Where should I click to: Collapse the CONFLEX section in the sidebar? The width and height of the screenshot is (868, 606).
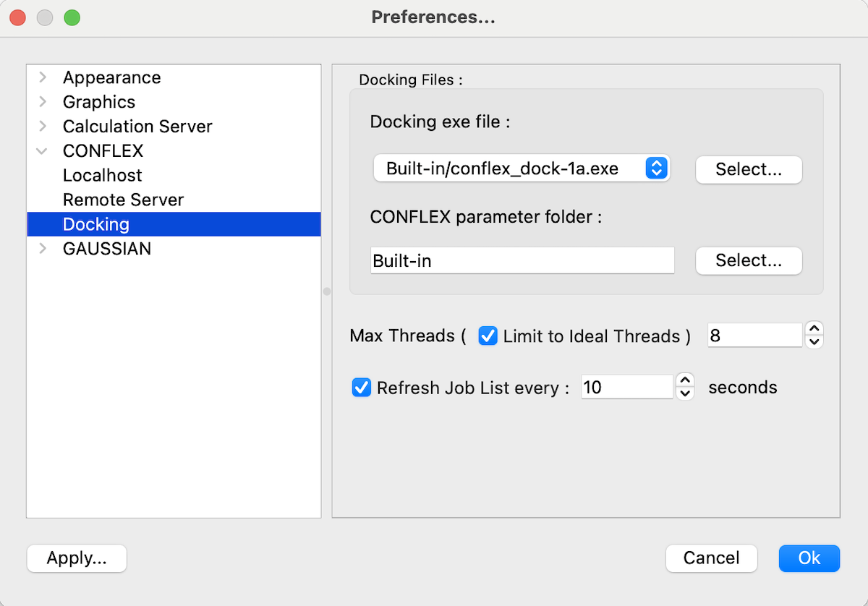coord(42,150)
